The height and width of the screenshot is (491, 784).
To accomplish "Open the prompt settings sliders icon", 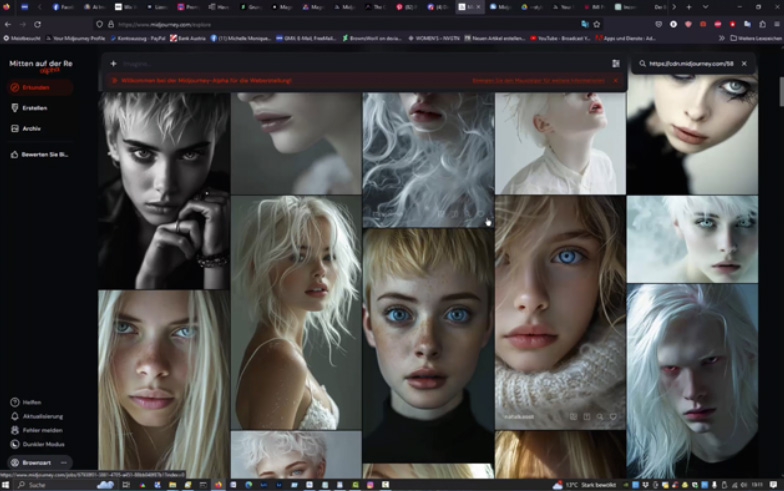I will [x=616, y=63].
